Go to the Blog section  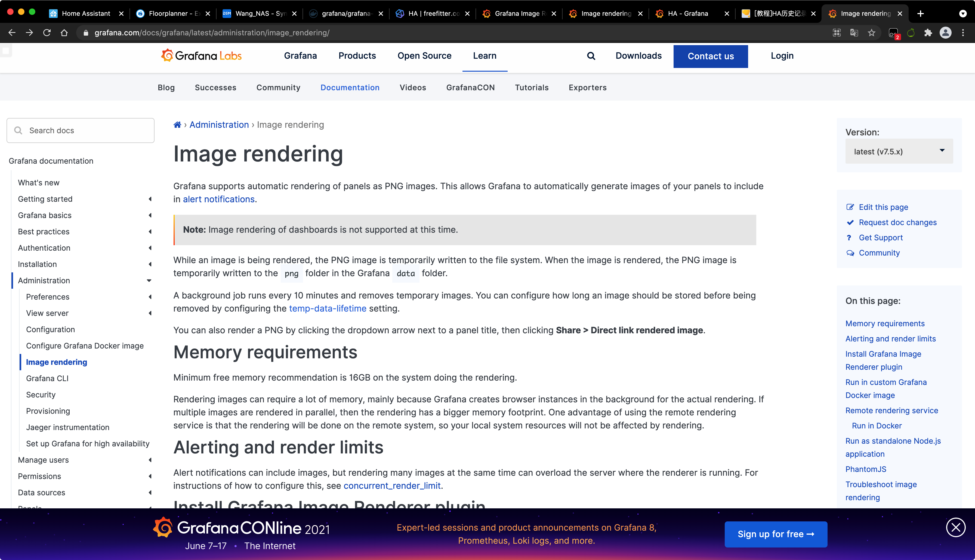pos(166,87)
